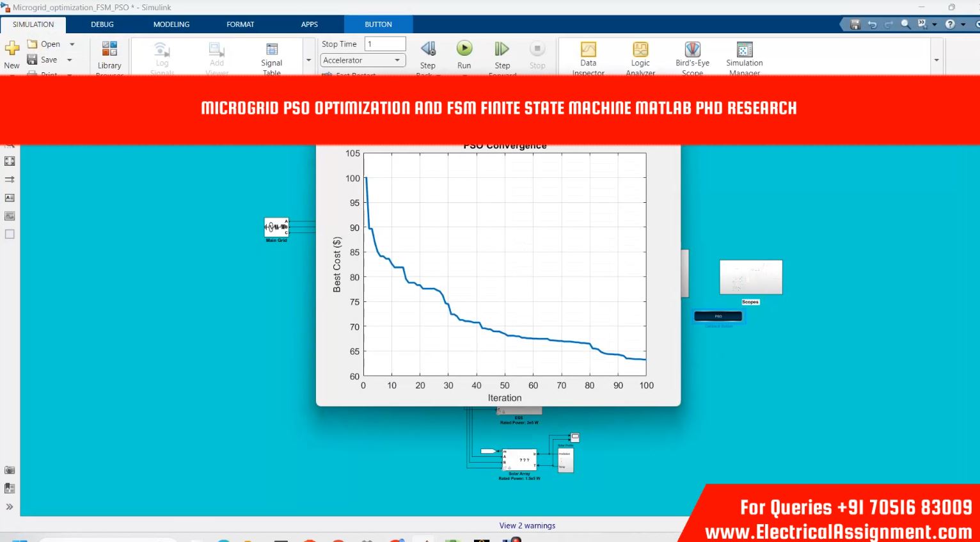
Task: Click the Step Forward icon
Action: coord(502,49)
